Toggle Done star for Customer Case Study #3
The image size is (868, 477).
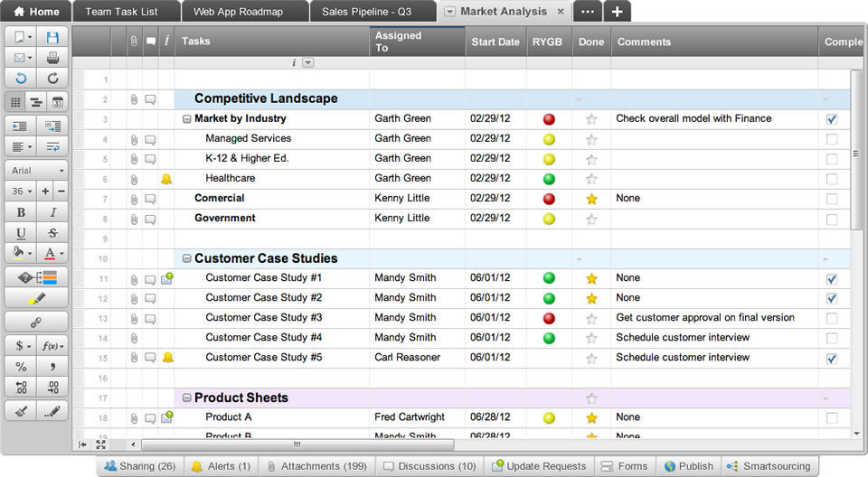(591, 318)
